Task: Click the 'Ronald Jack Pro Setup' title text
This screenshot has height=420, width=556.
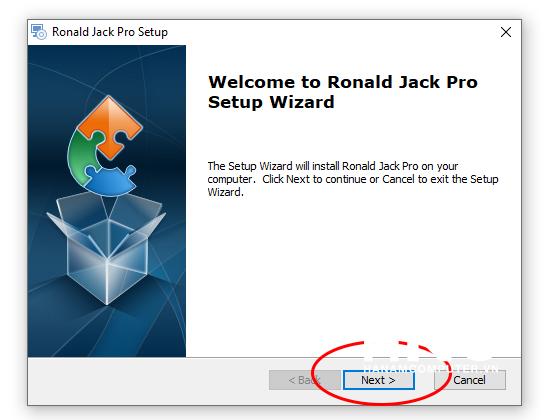Action: pos(110,32)
